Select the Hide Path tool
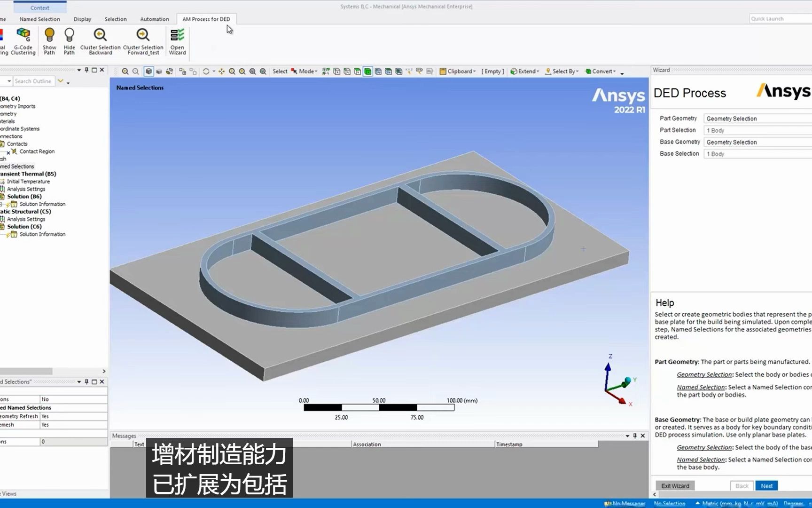The height and width of the screenshot is (508, 812). point(69,41)
